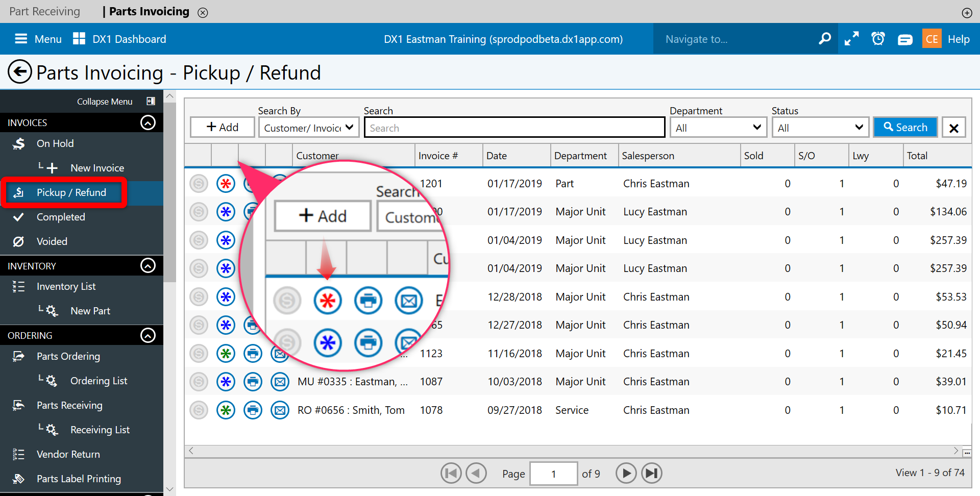
Task: Close the Parts Invoicing tab
Action: point(203,12)
